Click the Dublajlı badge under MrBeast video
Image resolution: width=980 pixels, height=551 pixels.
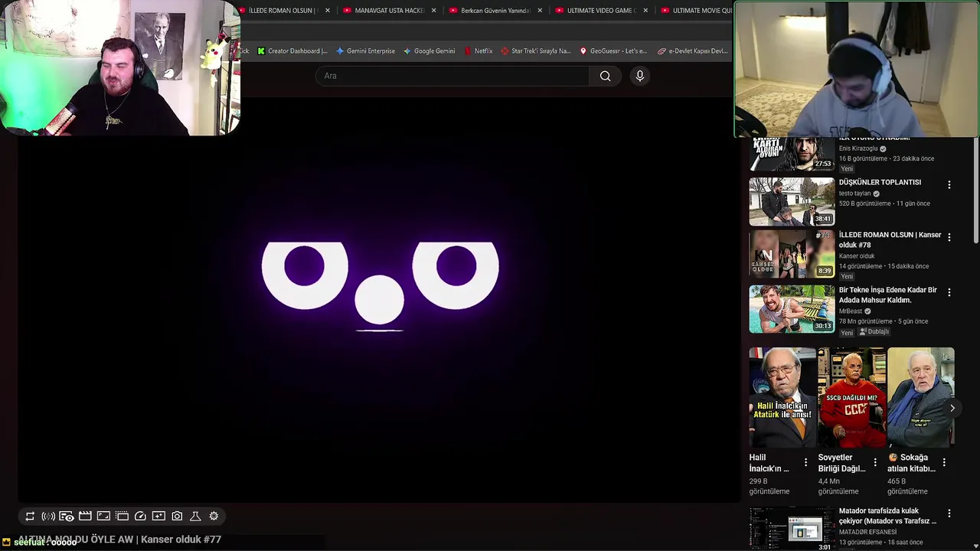874,332
